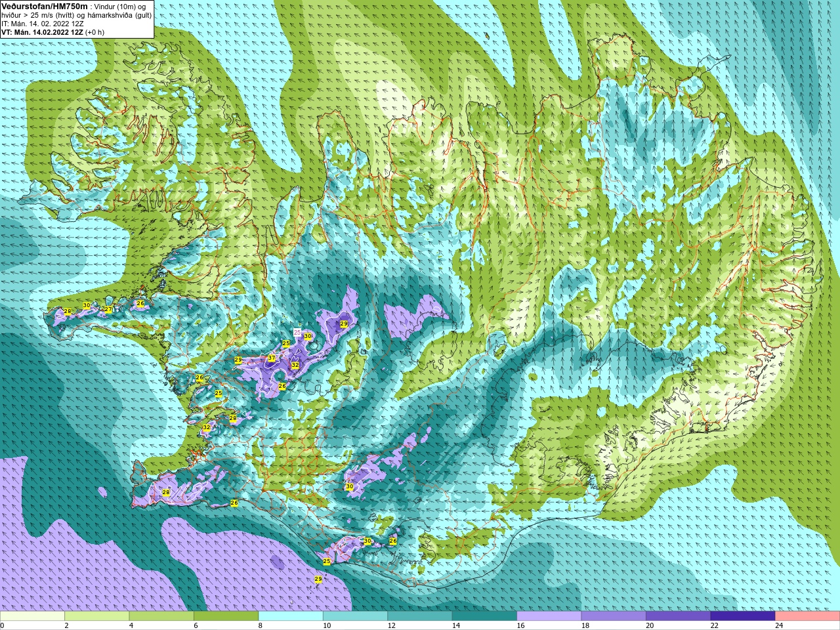Screen dimensions: 840x630
Task: Click the 8–10 m/s light cyan legend swatch
Action: 291,616
